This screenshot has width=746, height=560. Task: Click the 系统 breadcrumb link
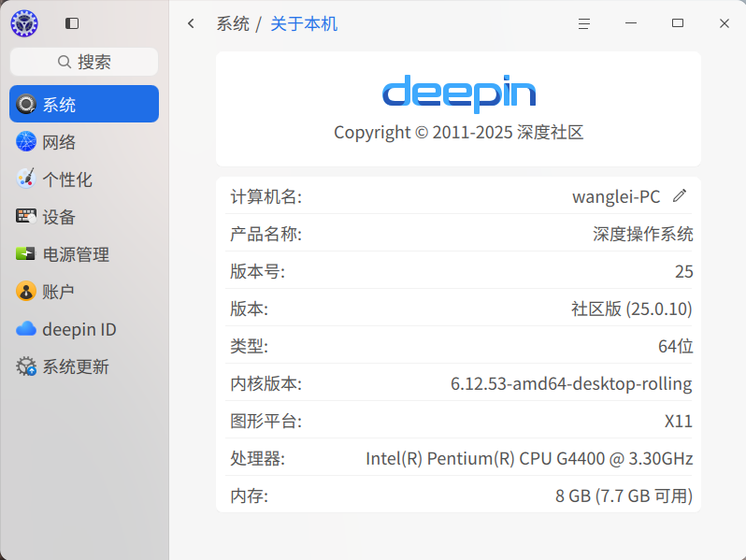[233, 23]
